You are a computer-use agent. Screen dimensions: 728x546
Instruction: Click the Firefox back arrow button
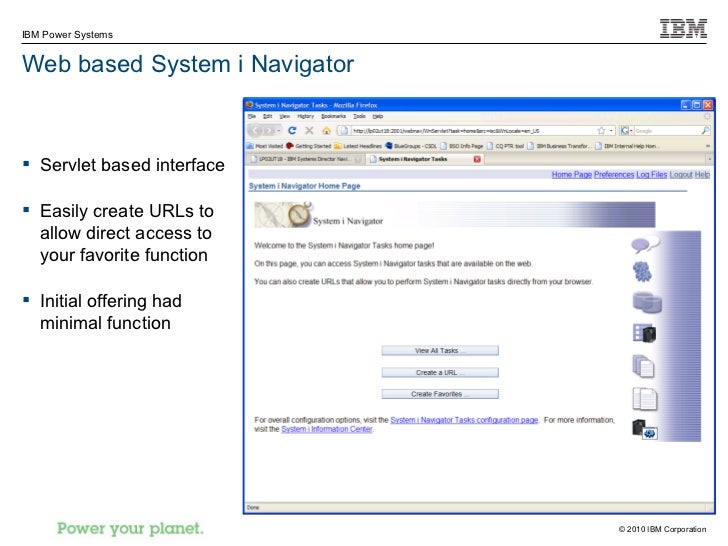pos(256,130)
